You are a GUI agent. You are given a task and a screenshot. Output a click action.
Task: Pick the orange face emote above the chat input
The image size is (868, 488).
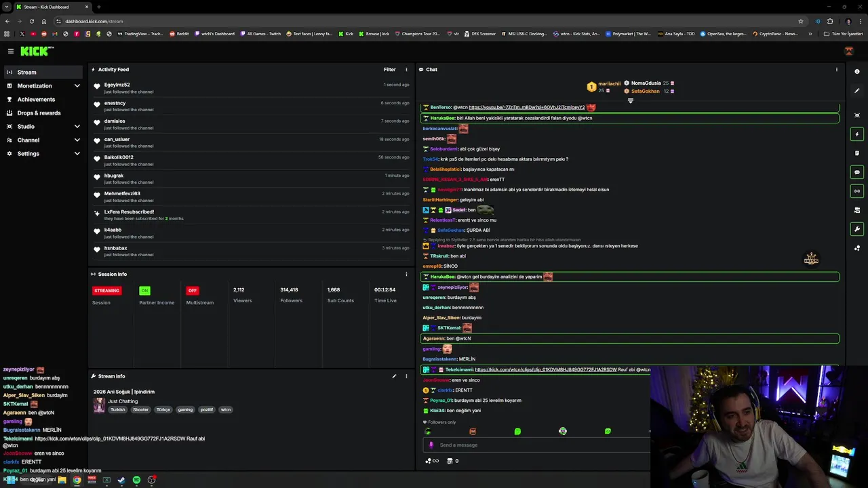coord(473,431)
